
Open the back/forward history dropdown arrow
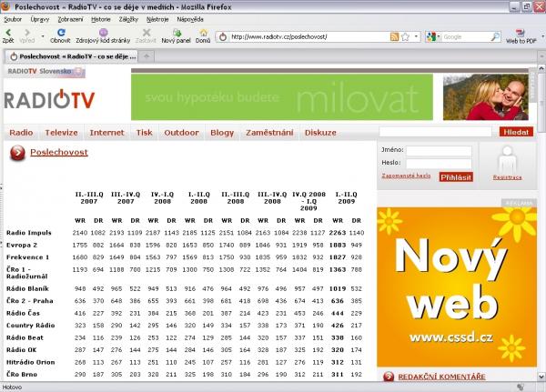(x=43, y=35)
